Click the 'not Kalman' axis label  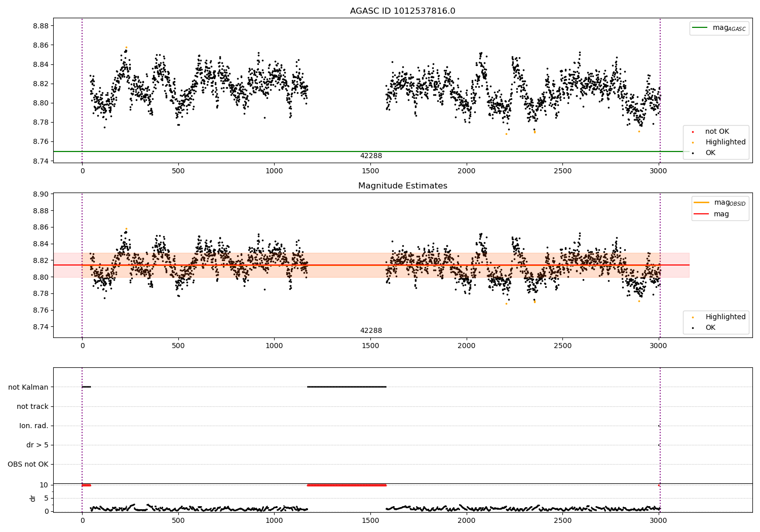tap(28, 387)
